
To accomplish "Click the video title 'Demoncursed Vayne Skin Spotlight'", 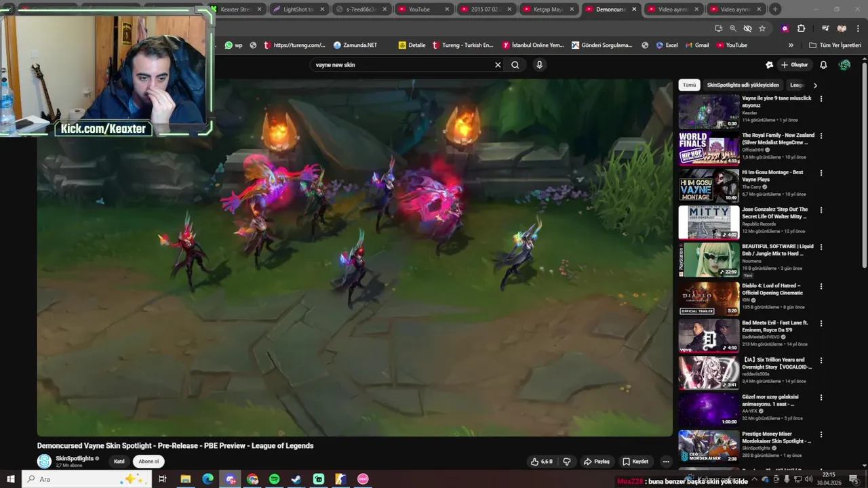I will tap(175, 446).
